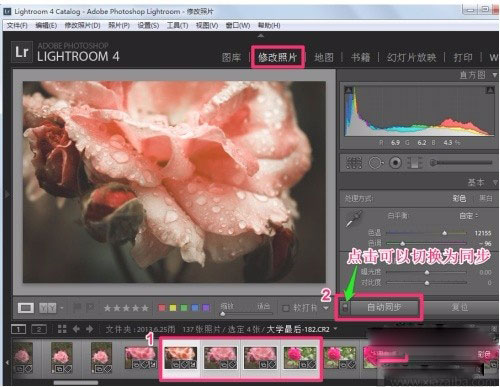Open the 帮助(H) menu
The height and width of the screenshot is (387, 500).
269,25
